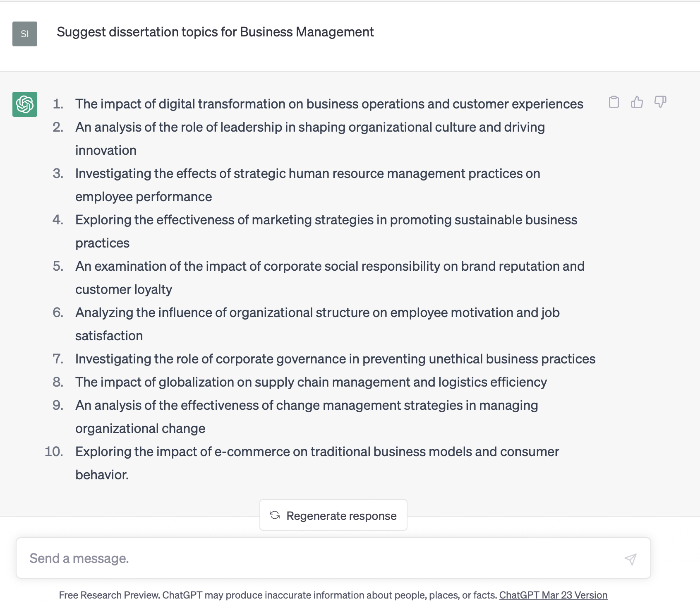Open the ChatGPT Mar 23 Version link
The image size is (700, 606).
[x=553, y=595]
